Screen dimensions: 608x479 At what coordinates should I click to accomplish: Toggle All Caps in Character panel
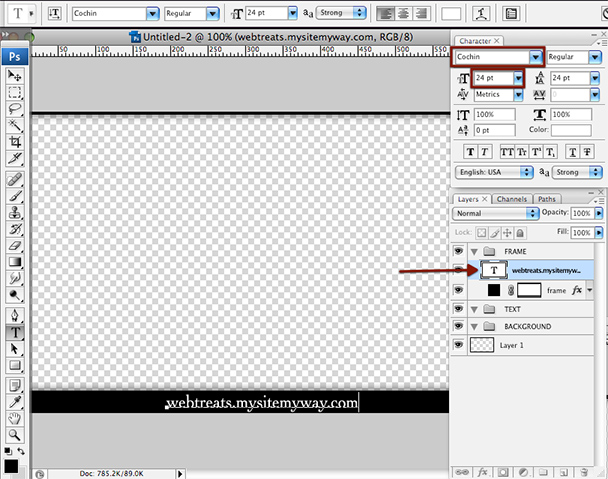507,152
